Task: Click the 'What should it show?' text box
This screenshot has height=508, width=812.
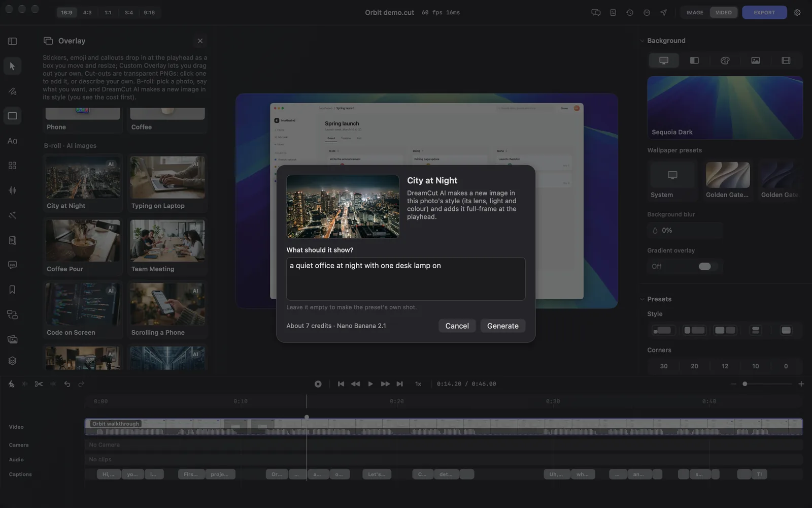Action: (406, 279)
